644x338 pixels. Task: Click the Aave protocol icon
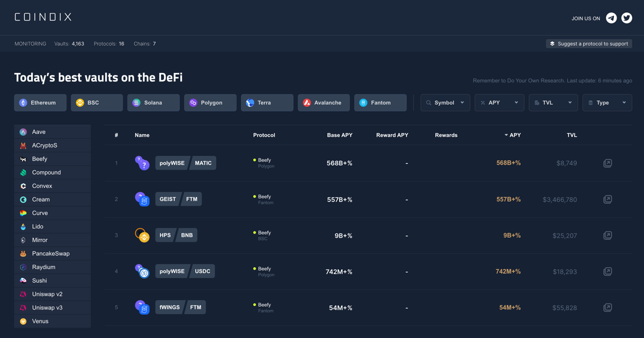click(x=23, y=132)
